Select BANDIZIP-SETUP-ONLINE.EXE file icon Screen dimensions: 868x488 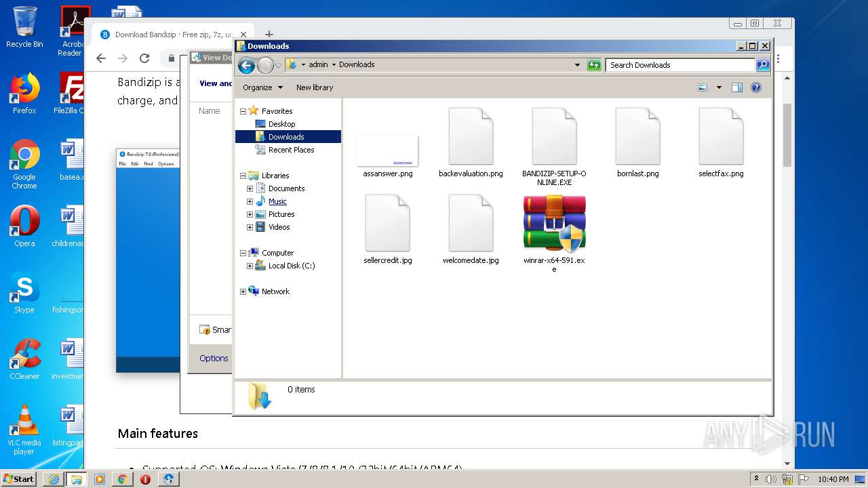[x=554, y=136]
